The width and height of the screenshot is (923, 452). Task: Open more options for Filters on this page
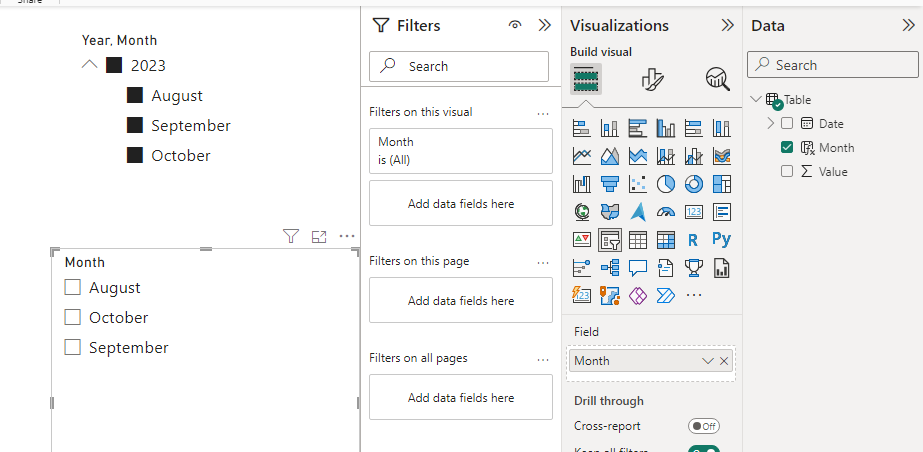[x=543, y=262]
